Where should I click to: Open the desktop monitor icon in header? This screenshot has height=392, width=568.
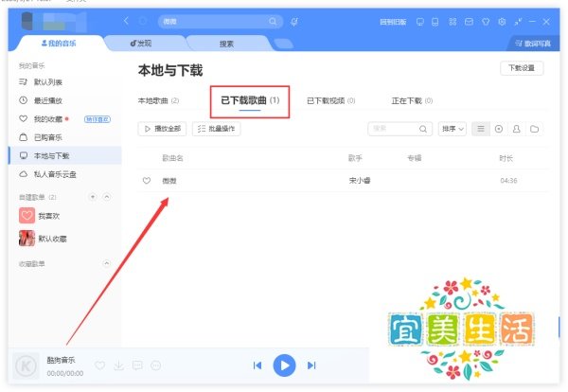pos(419,22)
